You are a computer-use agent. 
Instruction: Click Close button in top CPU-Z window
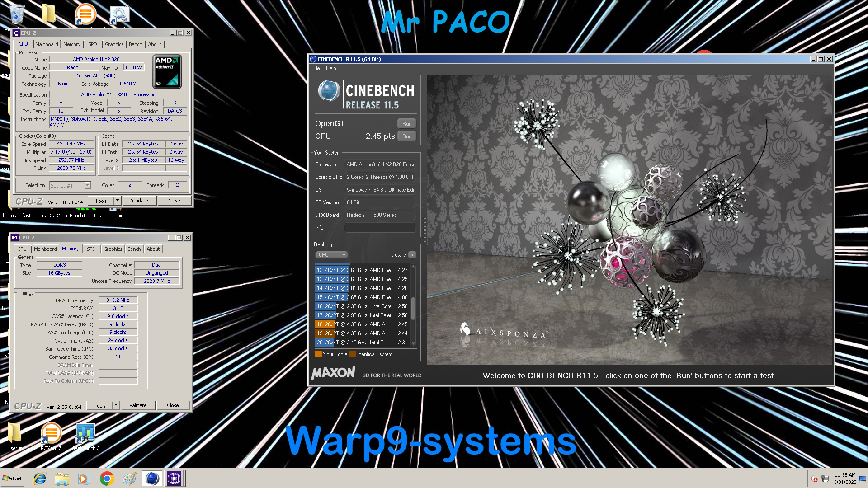(x=174, y=201)
